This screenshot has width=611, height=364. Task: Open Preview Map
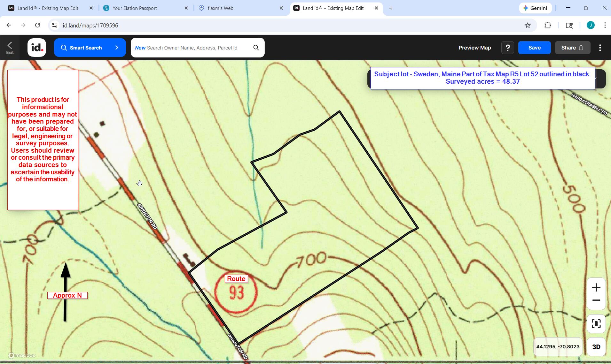pos(474,47)
